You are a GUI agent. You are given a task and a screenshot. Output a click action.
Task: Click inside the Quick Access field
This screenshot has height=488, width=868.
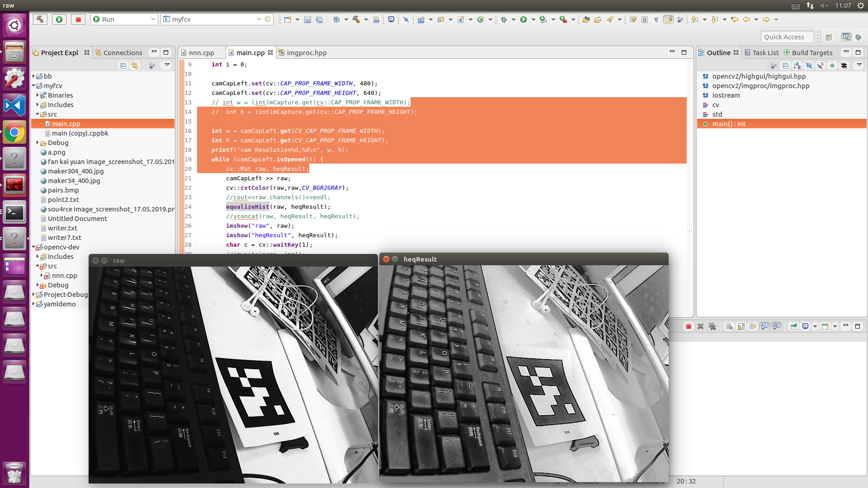click(x=787, y=37)
